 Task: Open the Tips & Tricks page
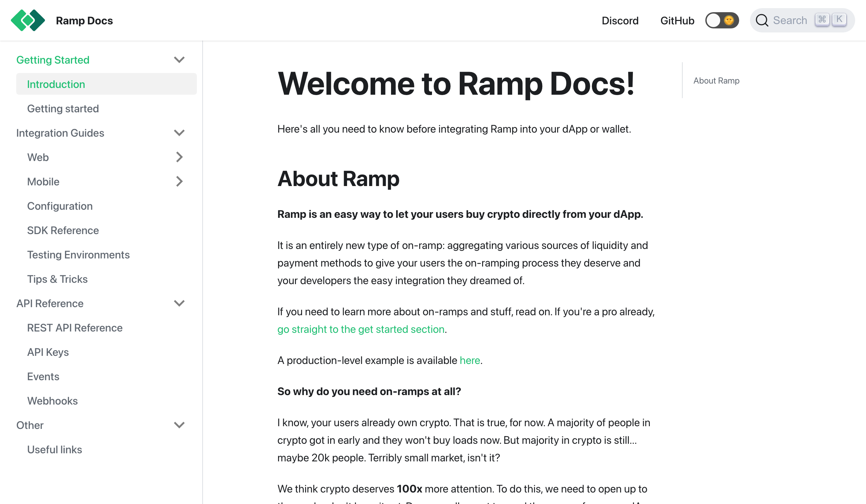coord(58,279)
